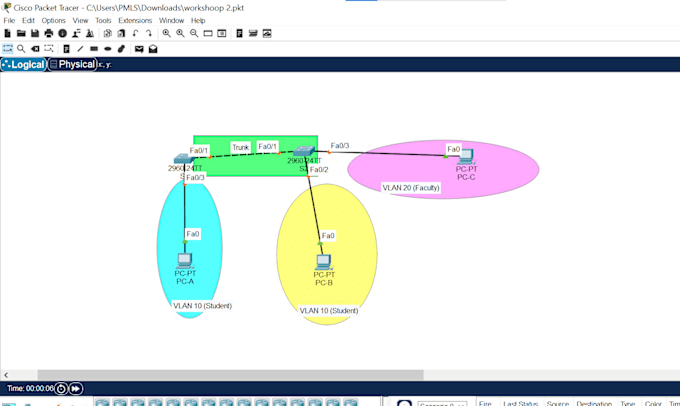Click the scrollbar left arrow
The height and width of the screenshot is (406, 680).
[x=6, y=375]
